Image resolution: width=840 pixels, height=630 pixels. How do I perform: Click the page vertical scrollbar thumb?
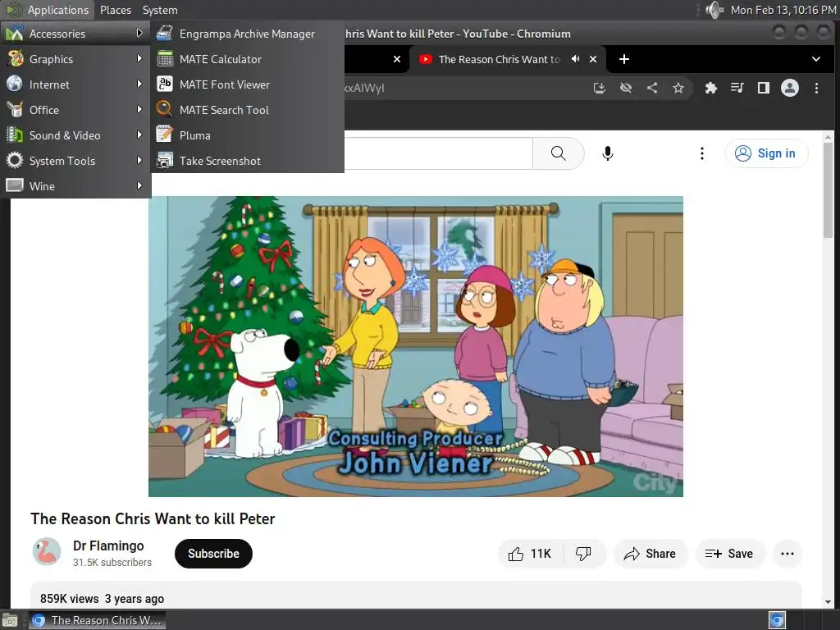pyautogui.click(x=828, y=190)
